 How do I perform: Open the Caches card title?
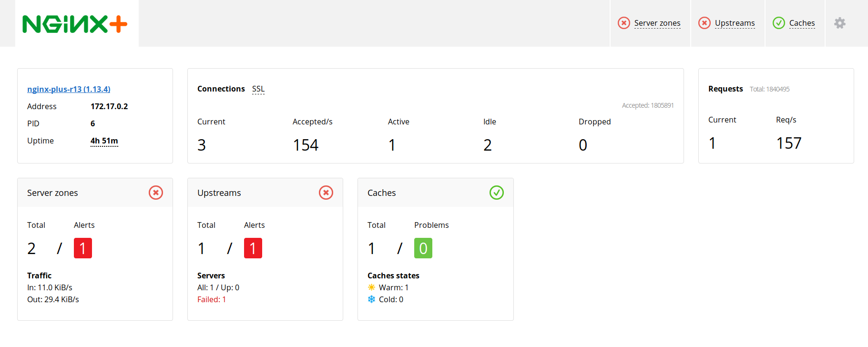pyautogui.click(x=382, y=193)
